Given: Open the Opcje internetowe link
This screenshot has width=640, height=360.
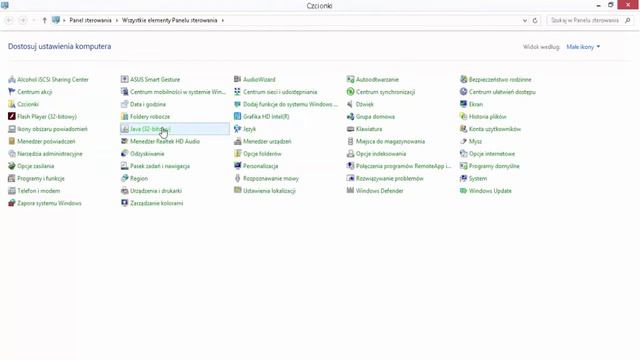Looking at the screenshot, I should click(492, 154).
